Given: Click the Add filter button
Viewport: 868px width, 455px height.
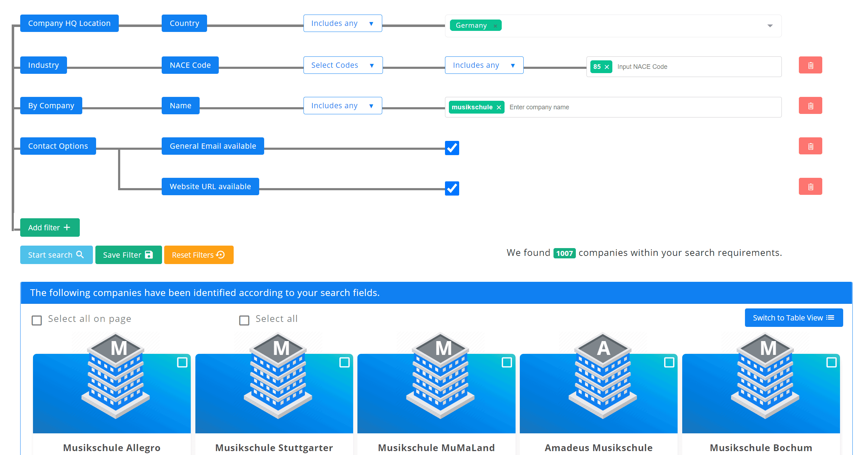Looking at the screenshot, I should pyautogui.click(x=50, y=227).
